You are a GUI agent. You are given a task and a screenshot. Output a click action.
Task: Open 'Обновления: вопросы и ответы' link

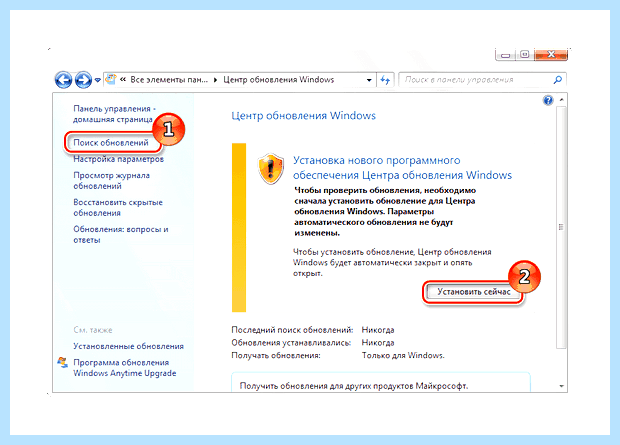[x=121, y=235]
